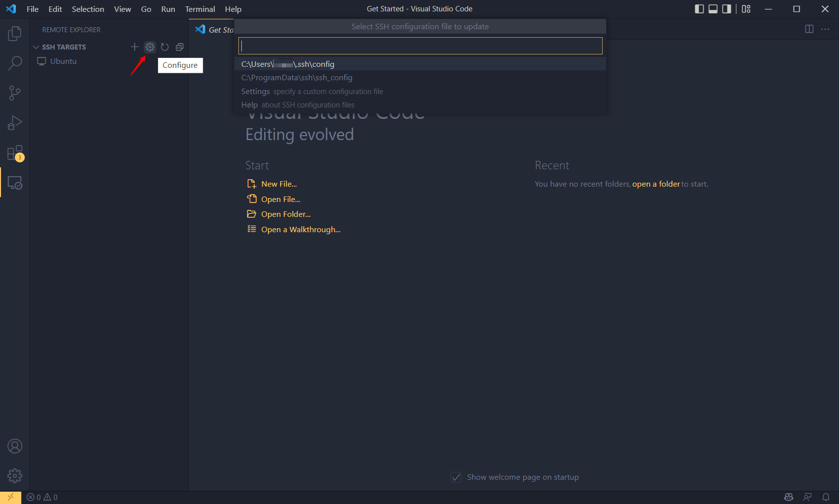Toggle the bottom panel layout icon
Screen dimensions: 839x504
713,9
